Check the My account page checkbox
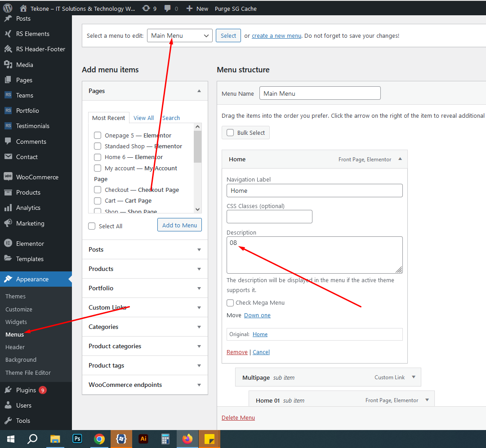Viewport: 486px width, 448px height. [98, 168]
